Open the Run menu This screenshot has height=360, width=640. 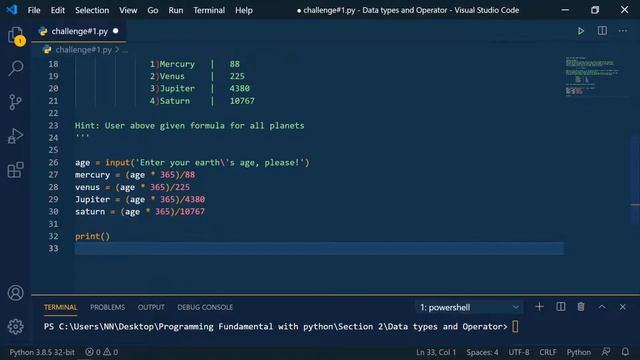tap(176, 10)
